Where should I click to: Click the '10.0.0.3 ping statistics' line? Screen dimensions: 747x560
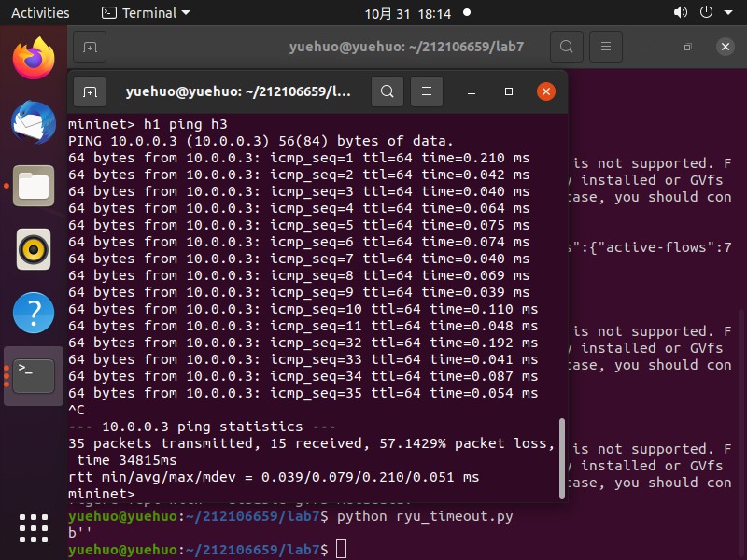[x=202, y=427]
